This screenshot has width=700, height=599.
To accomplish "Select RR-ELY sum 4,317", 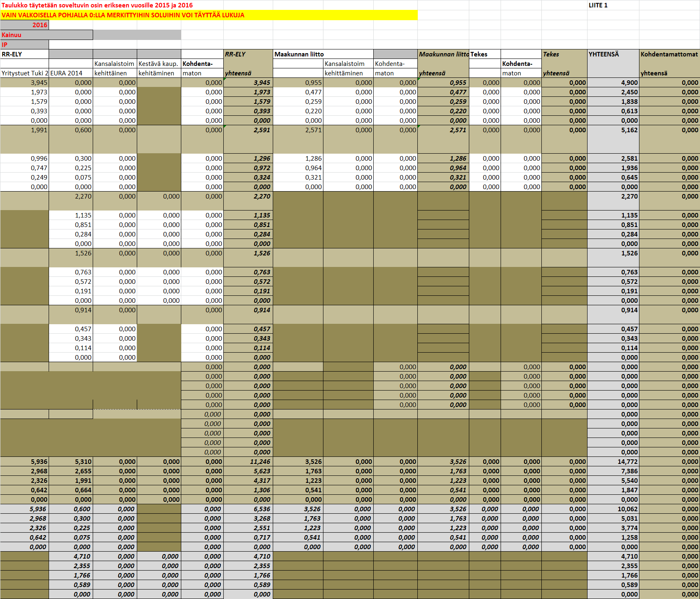I will pyautogui.click(x=248, y=480).
